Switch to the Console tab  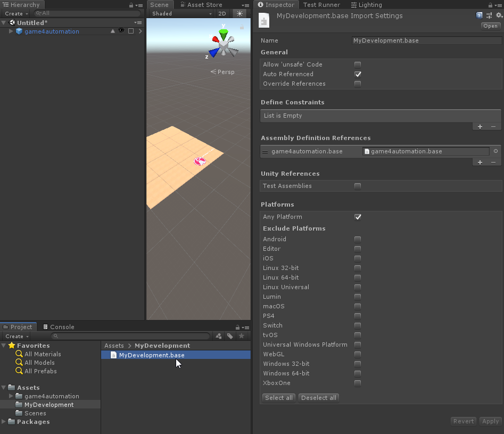pos(62,327)
